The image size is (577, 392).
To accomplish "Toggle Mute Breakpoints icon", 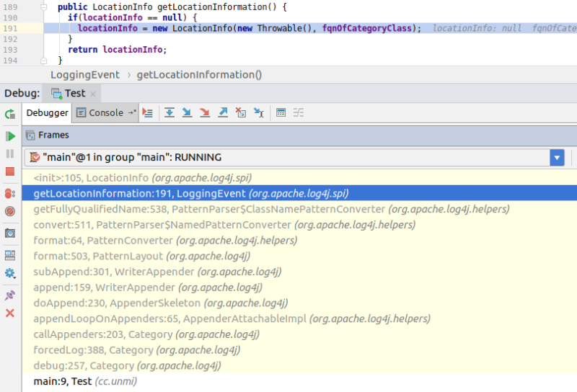I will [x=10, y=211].
